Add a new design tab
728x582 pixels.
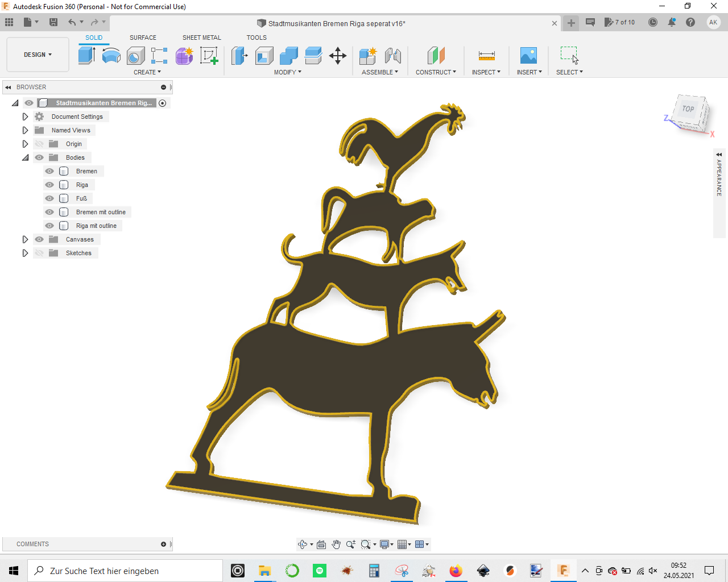pyautogui.click(x=571, y=23)
